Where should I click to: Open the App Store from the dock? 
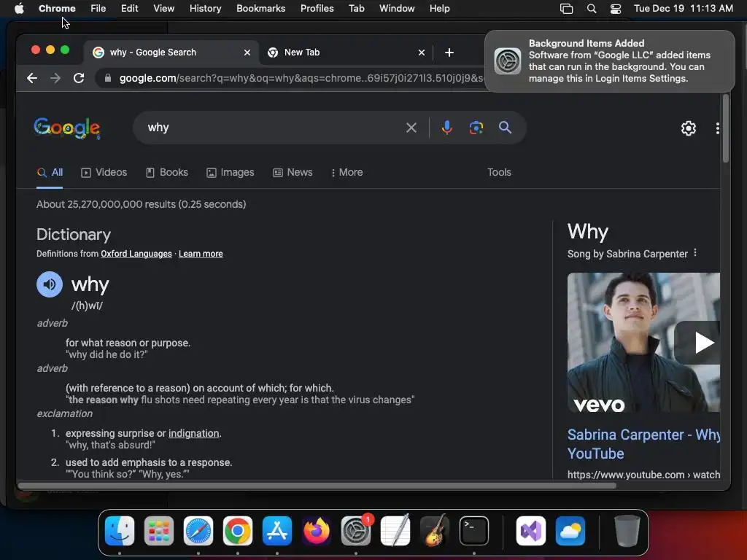click(276, 531)
